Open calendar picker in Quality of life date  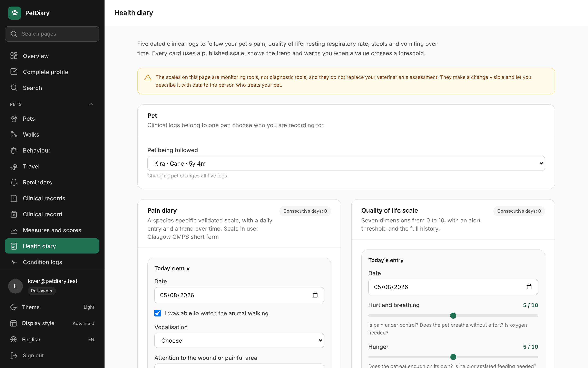pyautogui.click(x=529, y=287)
